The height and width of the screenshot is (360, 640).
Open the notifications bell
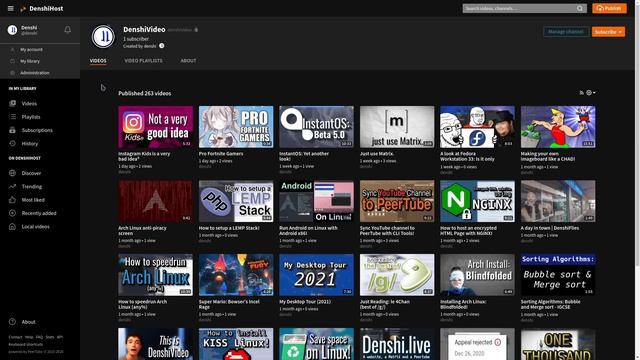[x=68, y=29]
